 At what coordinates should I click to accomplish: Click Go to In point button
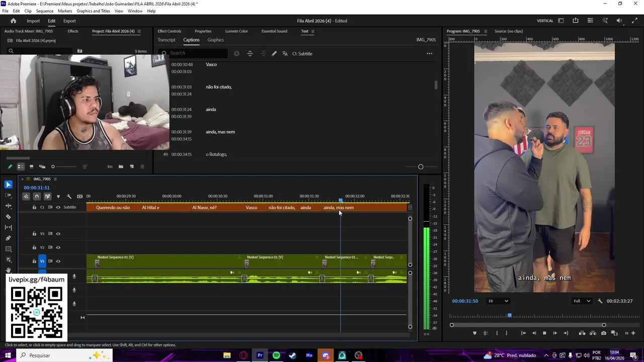click(523, 333)
